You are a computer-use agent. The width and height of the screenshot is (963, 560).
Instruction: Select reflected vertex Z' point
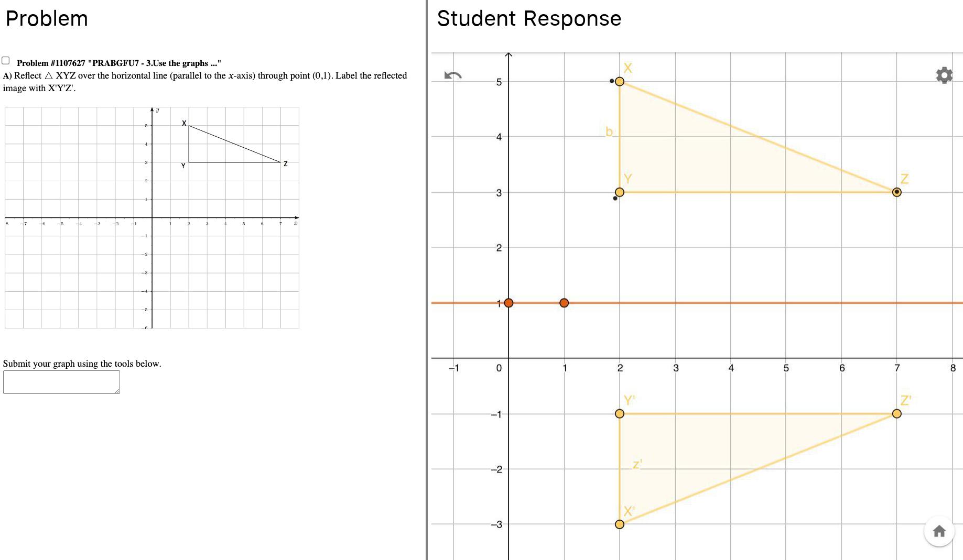897,414
